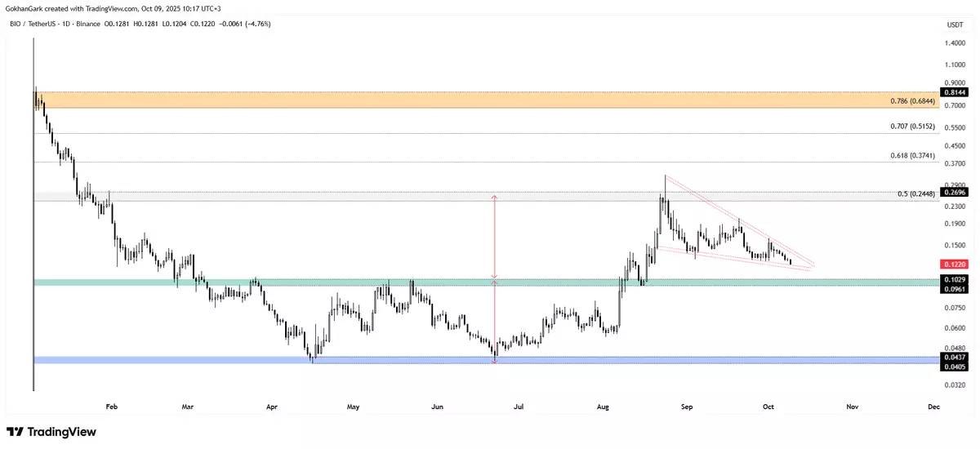This screenshot has width=980, height=449.
Task: Click the black 0.8144 price tag
Action: click(956, 94)
